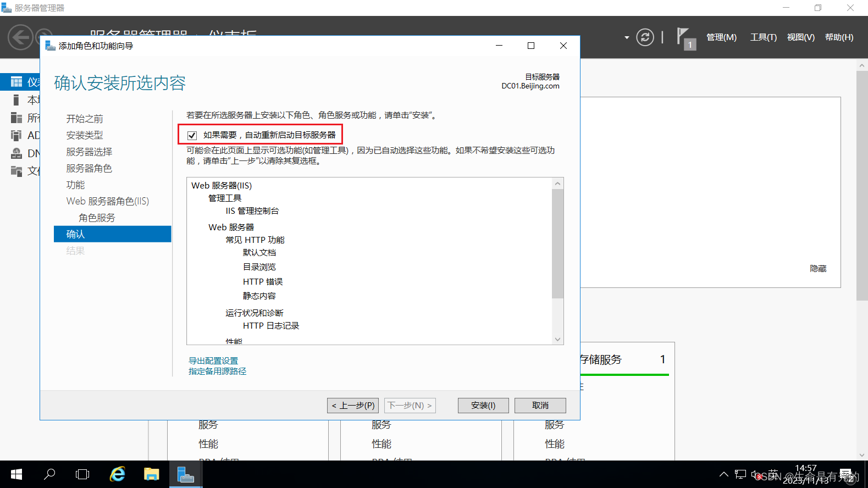868x488 pixels.
Task: Open the 工具(T) menu
Action: pos(764,37)
